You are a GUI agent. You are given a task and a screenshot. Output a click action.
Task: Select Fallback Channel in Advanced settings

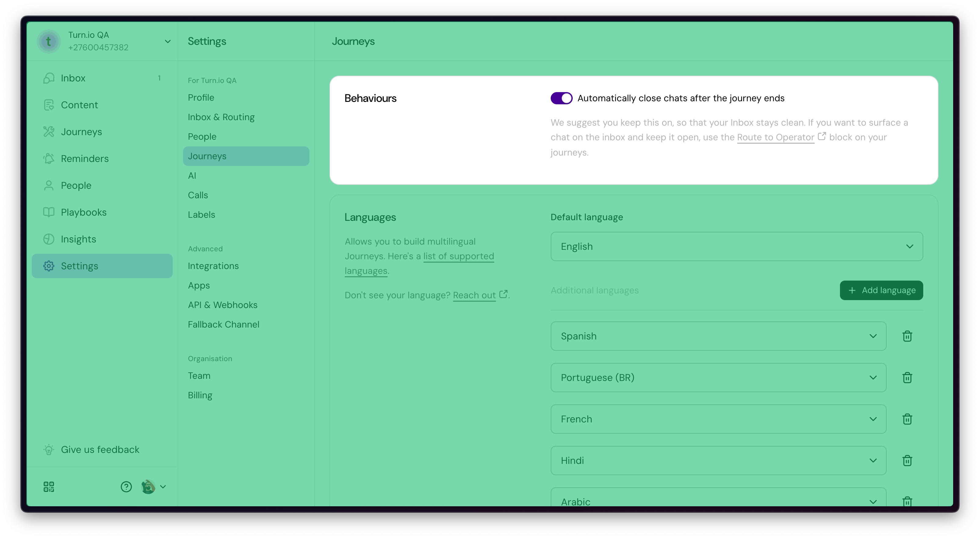(x=223, y=324)
